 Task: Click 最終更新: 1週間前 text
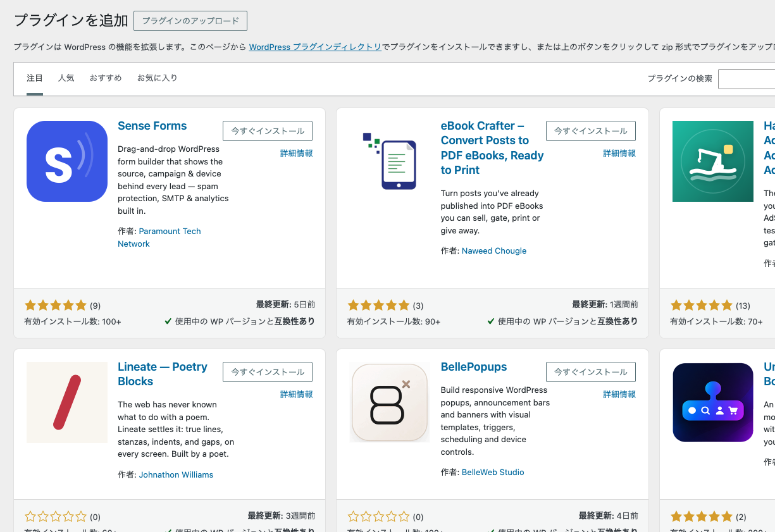coord(605,304)
